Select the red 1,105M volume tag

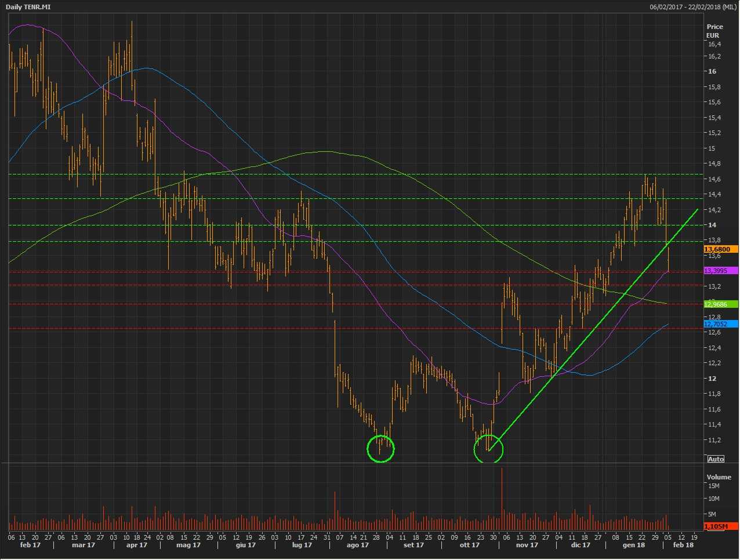point(721,526)
